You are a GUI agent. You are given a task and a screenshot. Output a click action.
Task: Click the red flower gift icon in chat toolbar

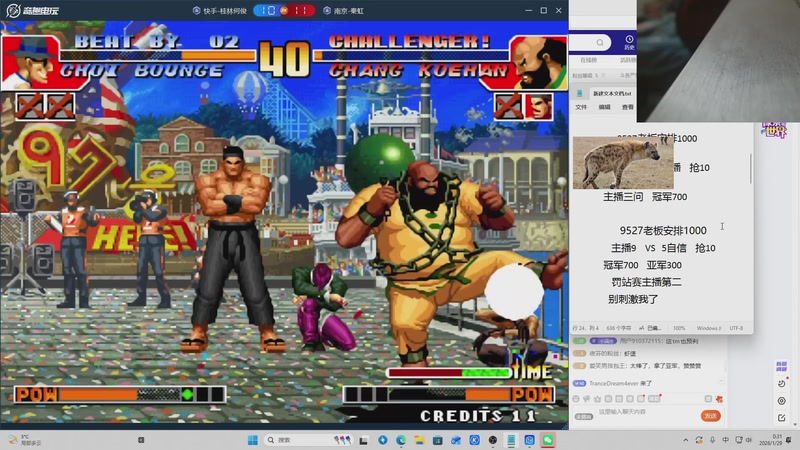point(719,398)
